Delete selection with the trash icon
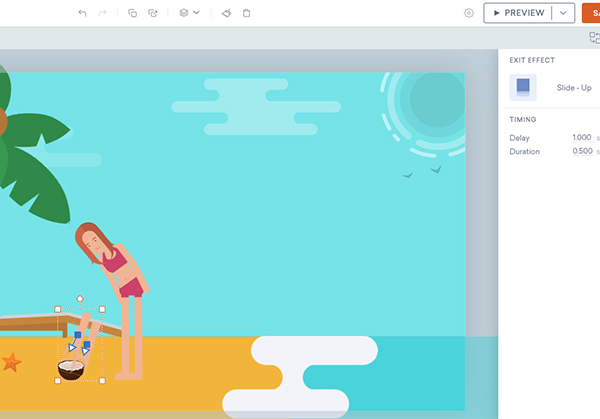Viewport: 600px width, 419px height. pyautogui.click(x=247, y=13)
